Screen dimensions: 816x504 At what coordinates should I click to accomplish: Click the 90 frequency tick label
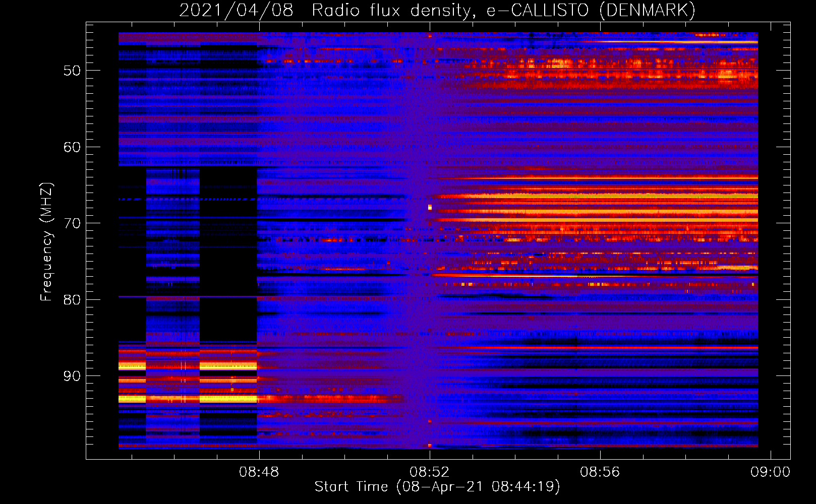(x=72, y=376)
